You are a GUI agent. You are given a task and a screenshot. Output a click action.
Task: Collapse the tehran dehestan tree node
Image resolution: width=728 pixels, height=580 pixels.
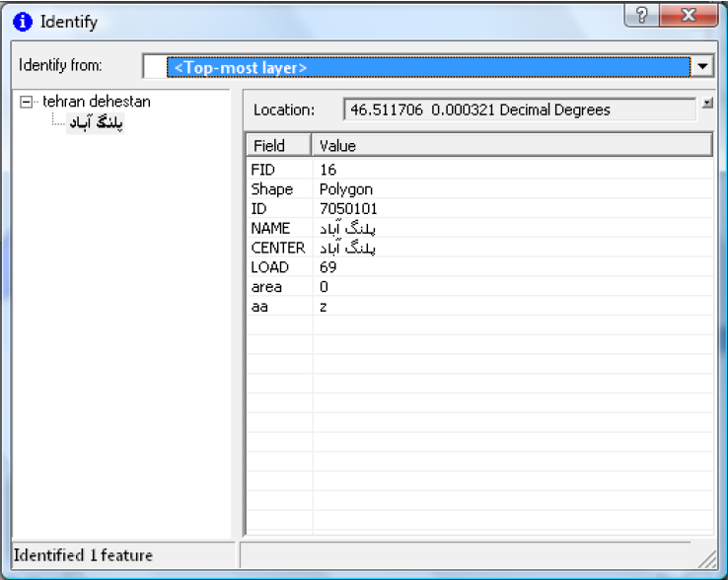pyautogui.click(x=27, y=102)
